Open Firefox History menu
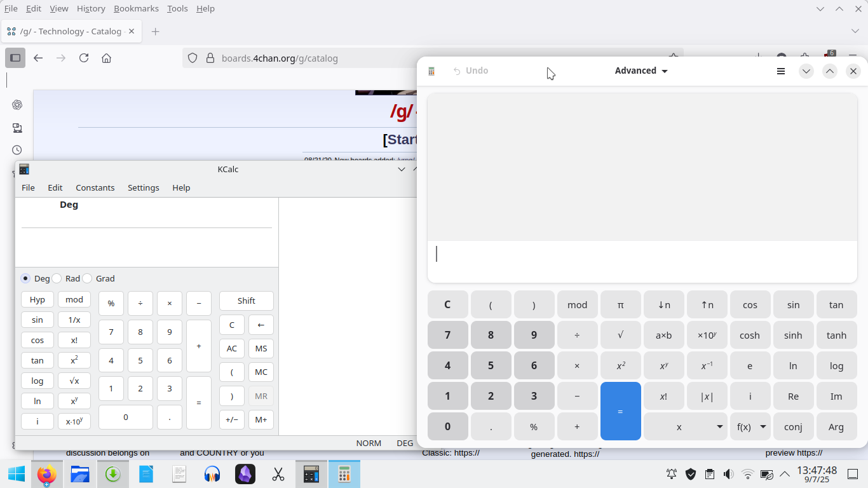The image size is (868, 488). point(91,8)
